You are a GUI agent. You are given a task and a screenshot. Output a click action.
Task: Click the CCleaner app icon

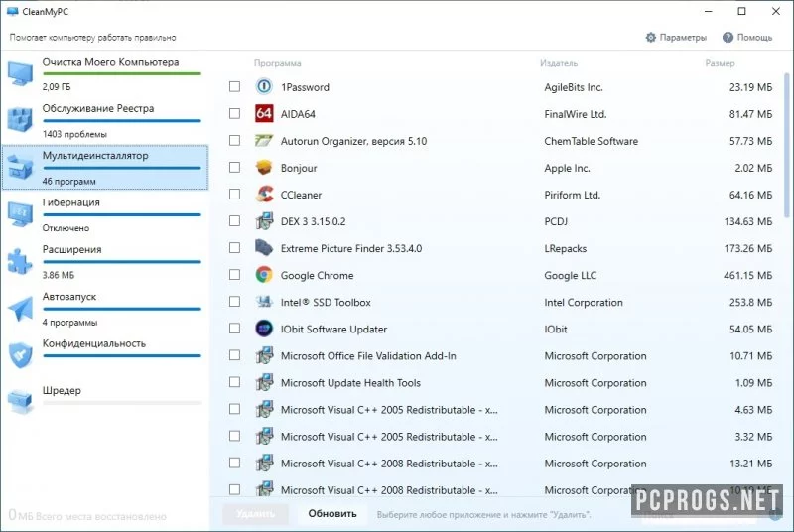pyautogui.click(x=264, y=195)
